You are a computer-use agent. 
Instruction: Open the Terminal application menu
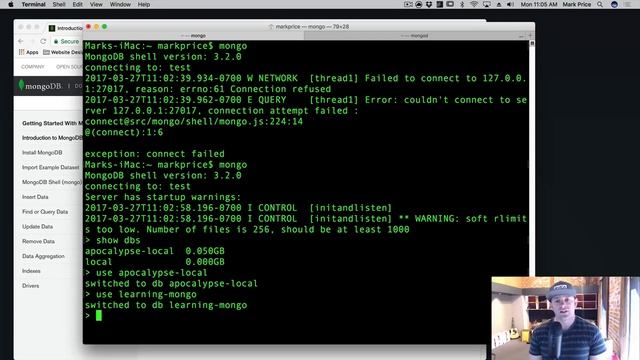[x=33, y=4]
